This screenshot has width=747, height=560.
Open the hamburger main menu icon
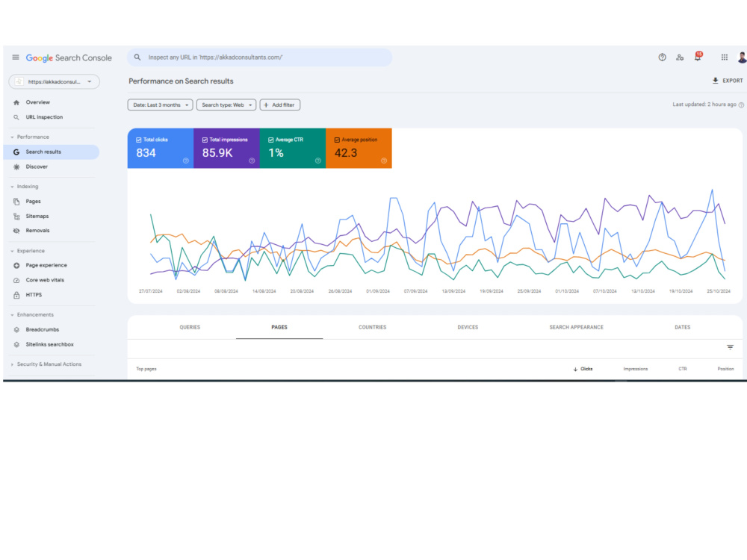(16, 57)
